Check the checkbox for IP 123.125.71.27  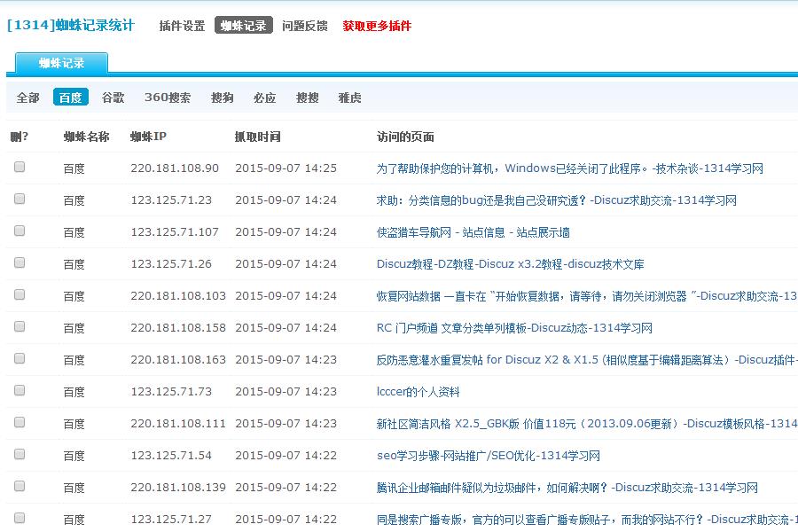[x=18, y=518]
